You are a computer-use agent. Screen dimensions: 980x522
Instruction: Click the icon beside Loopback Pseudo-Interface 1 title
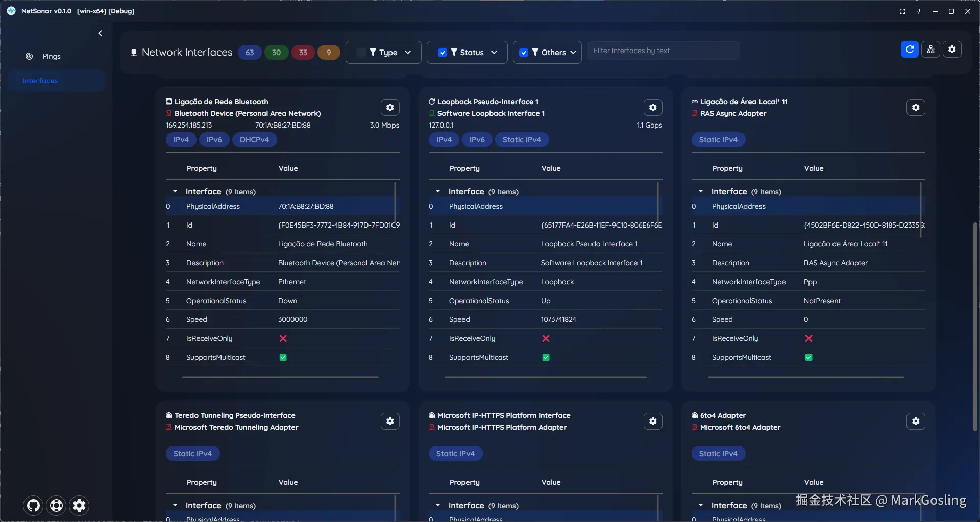coord(432,102)
